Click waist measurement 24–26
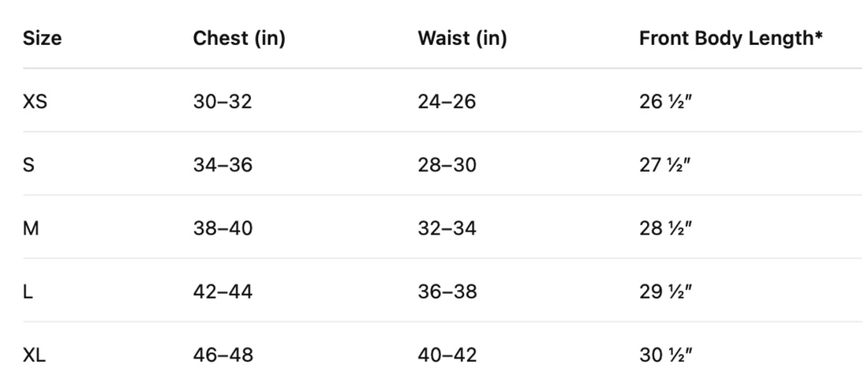This screenshot has height=391, width=868. pos(447,101)
